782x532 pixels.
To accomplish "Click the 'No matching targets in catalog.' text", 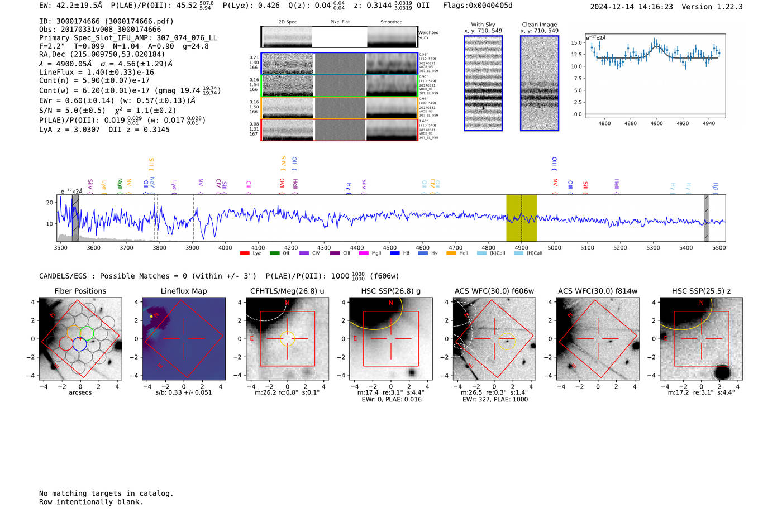I will [106, 493].
